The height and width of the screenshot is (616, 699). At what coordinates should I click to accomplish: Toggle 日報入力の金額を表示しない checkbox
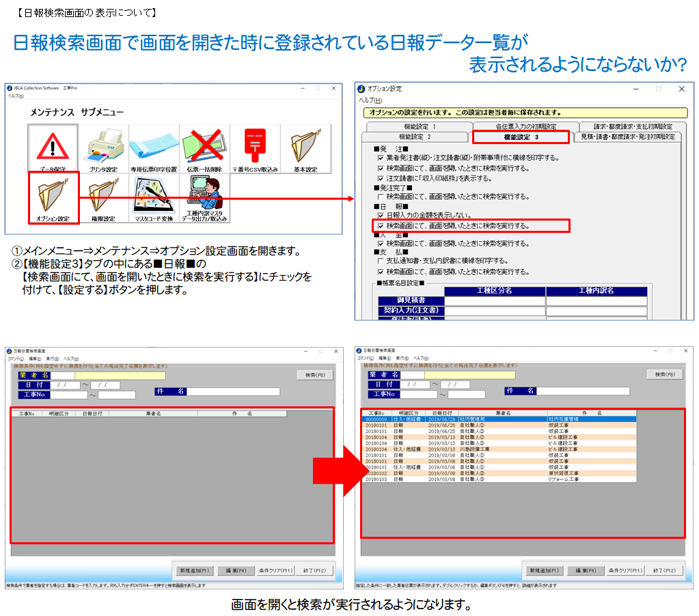coord(381,216)
